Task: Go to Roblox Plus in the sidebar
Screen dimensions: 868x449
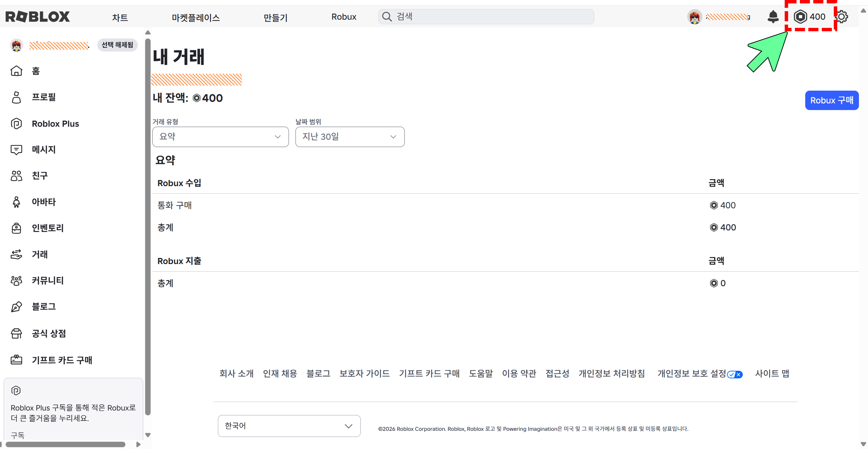Action: [x=56, y=124]
